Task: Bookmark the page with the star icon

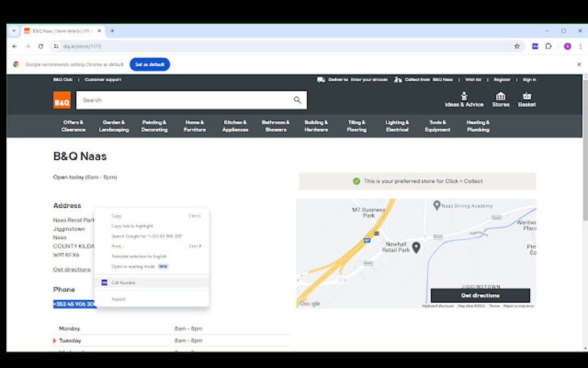Action: tap(517, 46)
